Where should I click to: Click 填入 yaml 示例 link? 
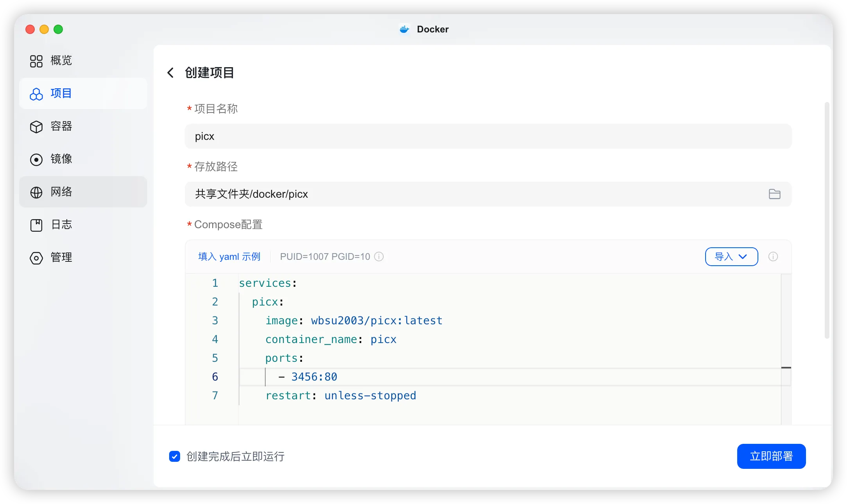pyautogui.click(x=229, y=257)
